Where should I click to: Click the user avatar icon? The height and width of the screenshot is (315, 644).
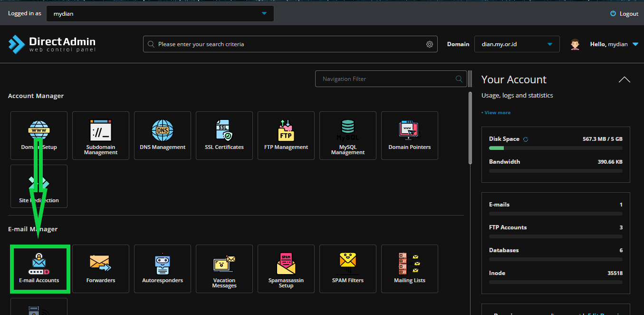tap(575, 44)
